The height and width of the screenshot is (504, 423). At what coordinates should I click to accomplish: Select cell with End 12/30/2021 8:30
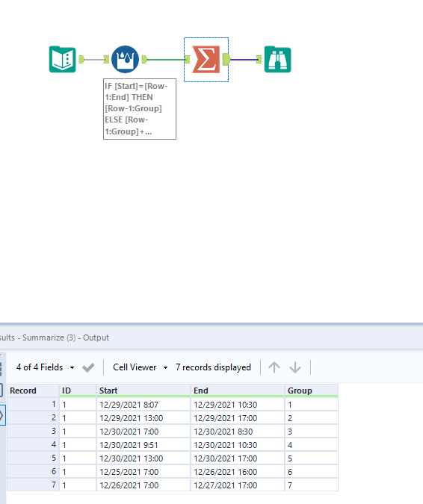238,432
